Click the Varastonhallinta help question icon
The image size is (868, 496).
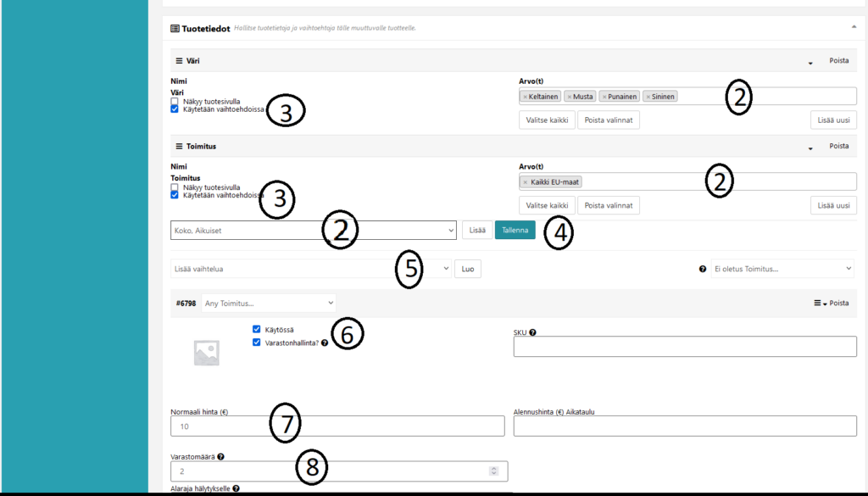pos(325,343)
